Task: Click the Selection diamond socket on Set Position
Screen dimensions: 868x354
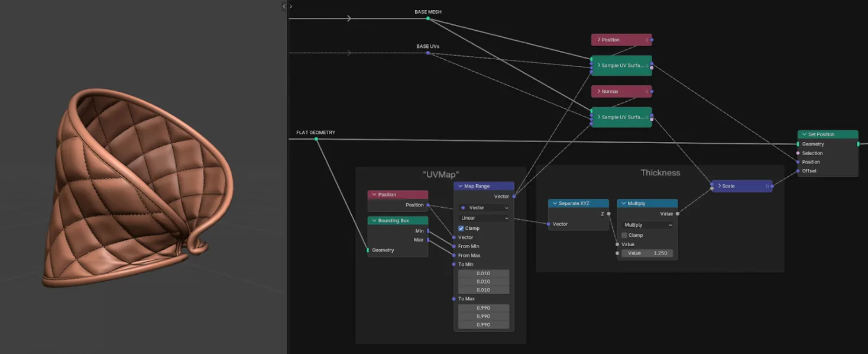Action: (x=798, y=153)
